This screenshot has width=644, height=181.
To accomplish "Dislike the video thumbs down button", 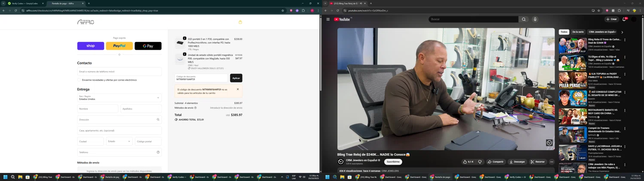I will point(480,162).
